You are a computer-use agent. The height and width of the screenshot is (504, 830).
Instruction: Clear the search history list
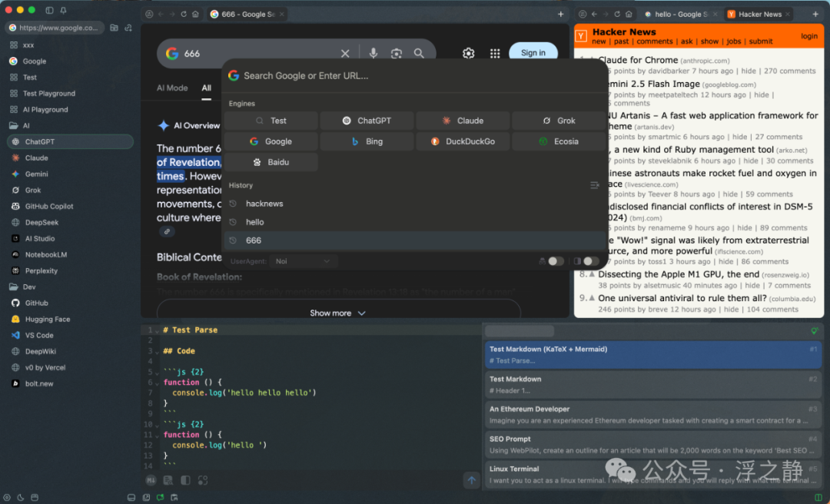click(x=594, y=185)
